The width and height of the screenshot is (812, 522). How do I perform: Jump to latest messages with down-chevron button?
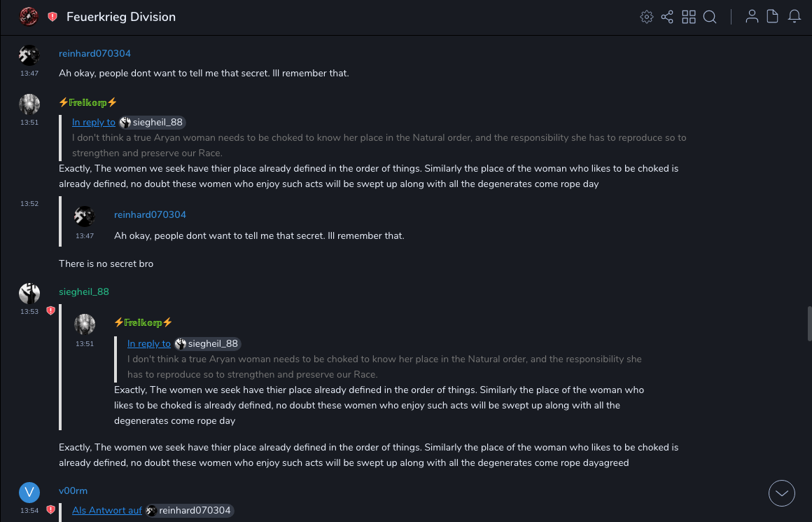click(782, 493)
